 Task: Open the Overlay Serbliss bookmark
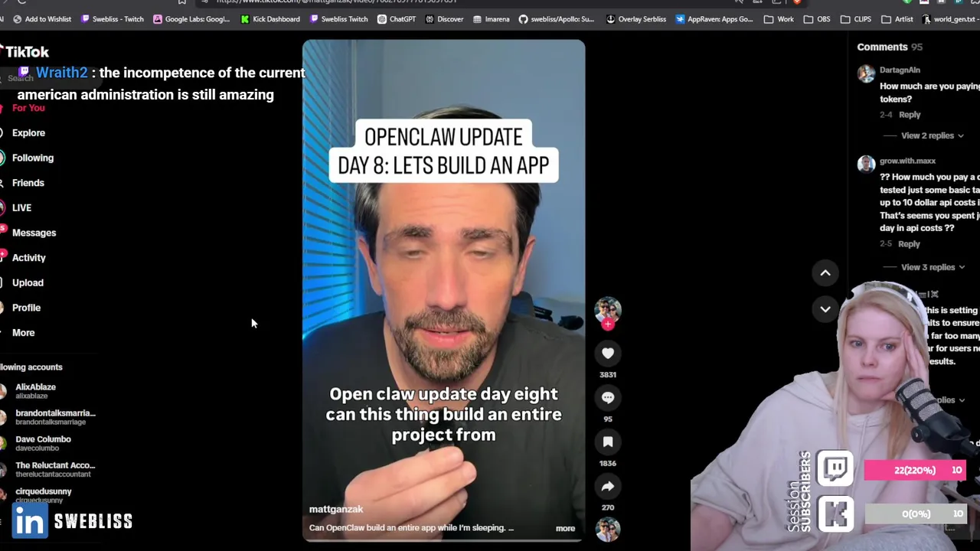[635, 19]
